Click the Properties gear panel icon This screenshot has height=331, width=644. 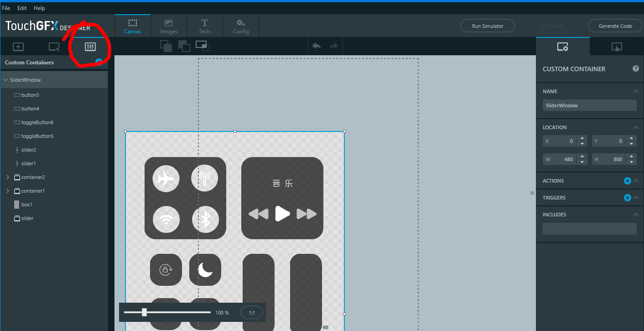tap(562, 46)
